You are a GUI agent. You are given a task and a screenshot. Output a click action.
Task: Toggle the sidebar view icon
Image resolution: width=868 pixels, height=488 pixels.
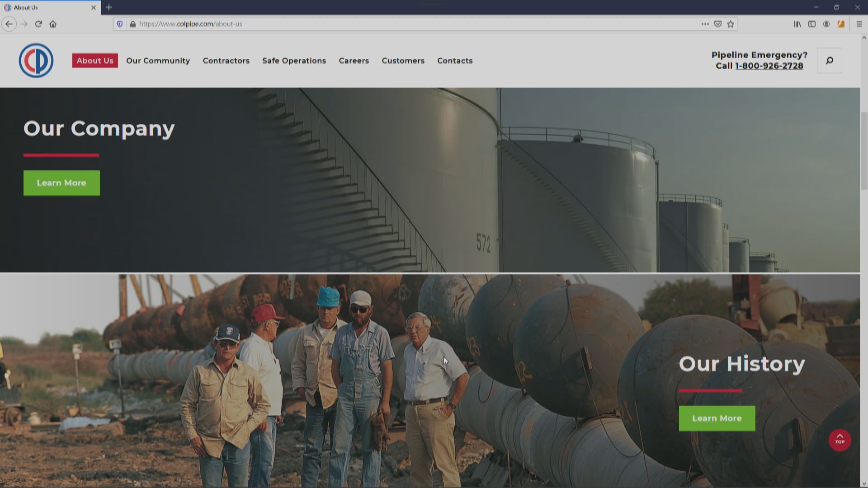812,24
